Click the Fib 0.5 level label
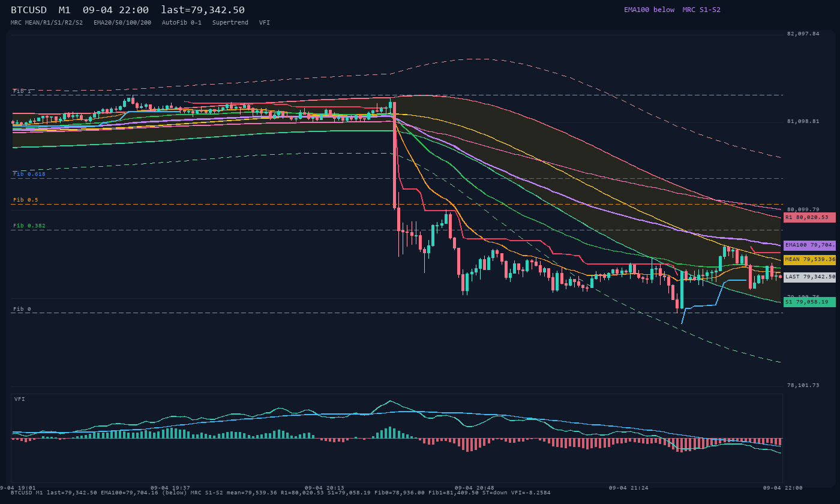 coord(26,200)
